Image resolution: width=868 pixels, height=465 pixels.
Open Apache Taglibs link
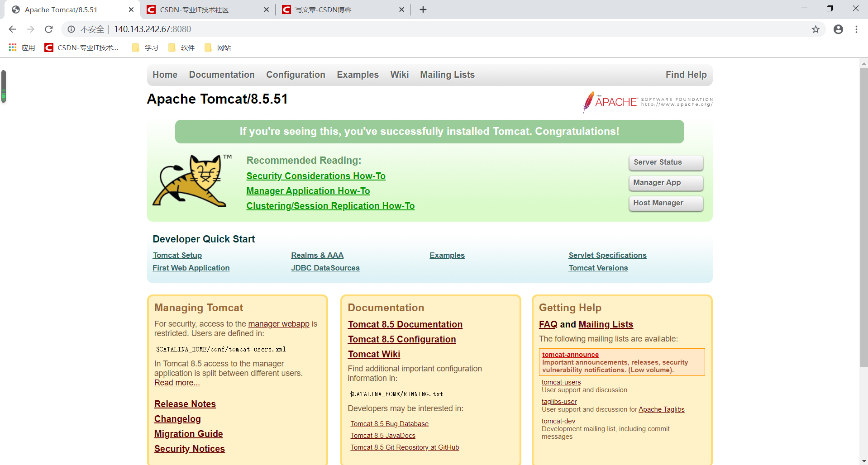pos(661,409)
